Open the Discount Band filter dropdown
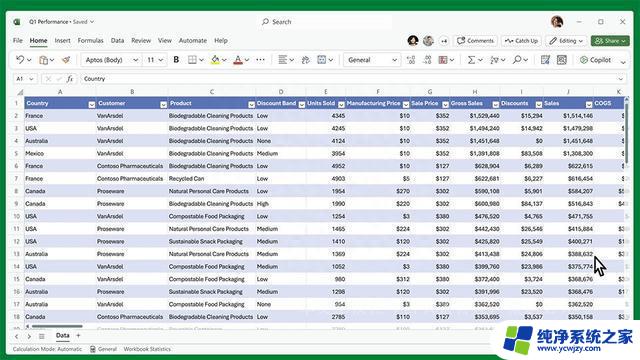 click(x=302, y=104)
